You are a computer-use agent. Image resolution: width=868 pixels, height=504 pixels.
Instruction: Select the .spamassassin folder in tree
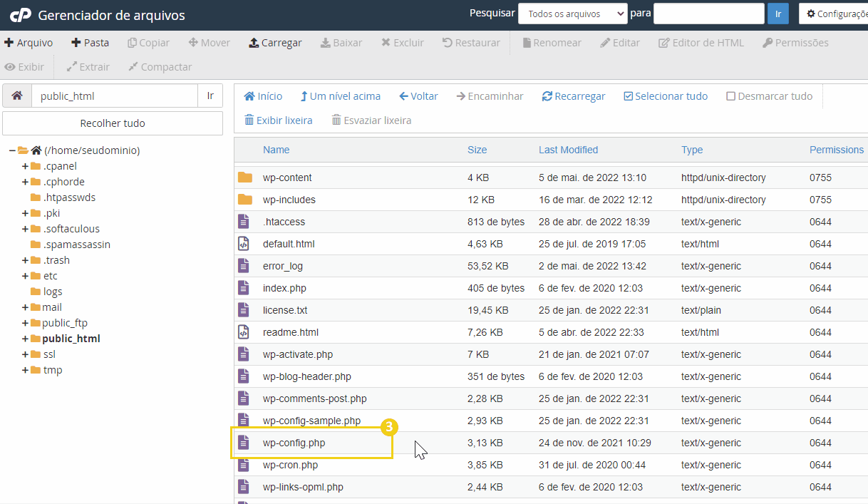(76, 245)
